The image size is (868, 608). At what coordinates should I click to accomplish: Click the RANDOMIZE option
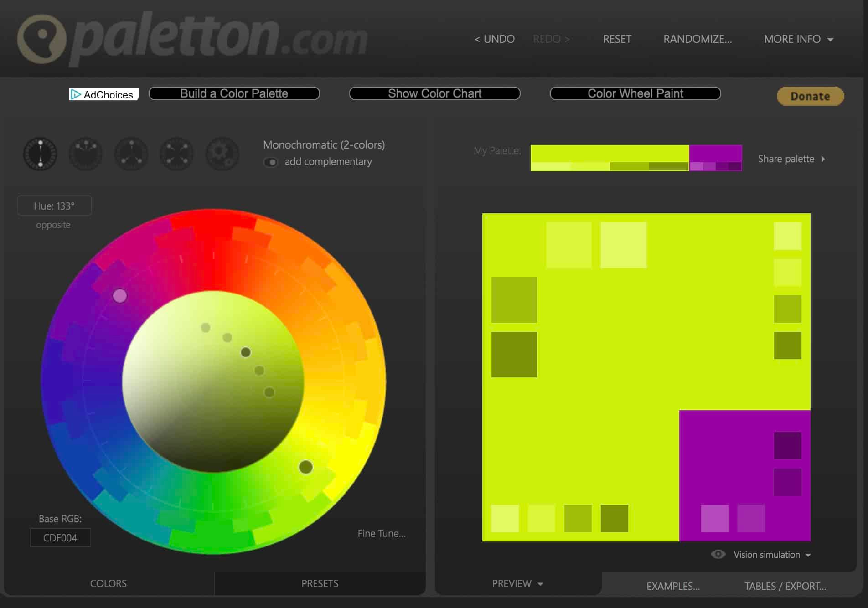tap(697, 39)
